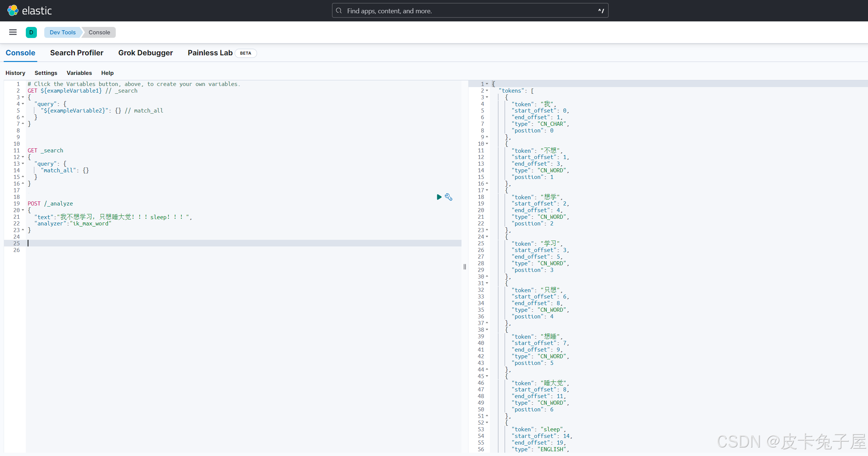Open the hamburger navigation menu
This screenshot has width=868, height=456.
pos(13,32)
